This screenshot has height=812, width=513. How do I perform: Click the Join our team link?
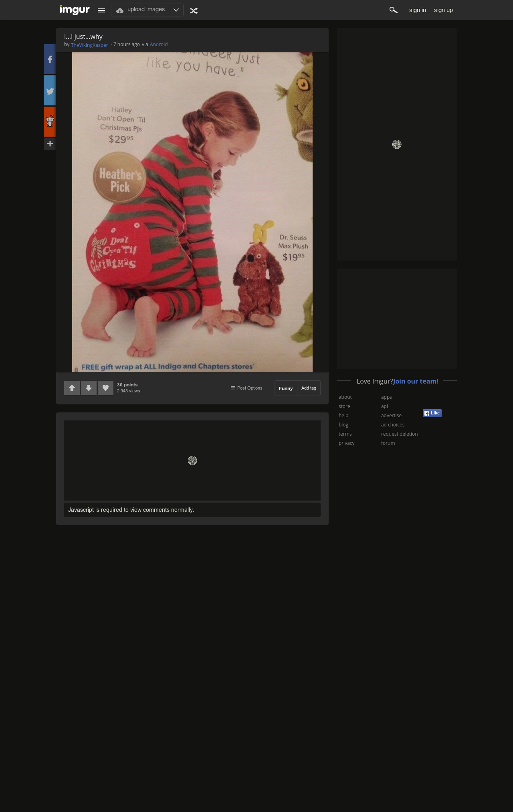click(x=416, y=381)
